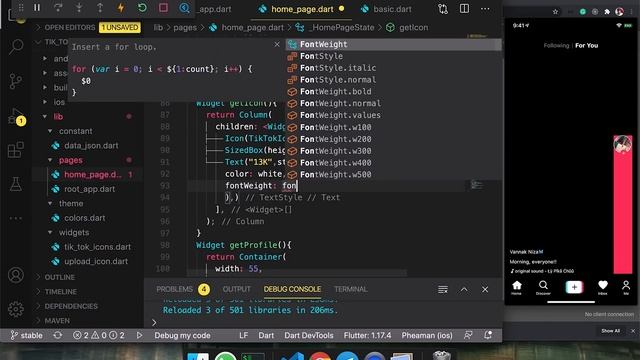Choose FontWeight.values suggestion
Image resolution: width=640 pixels, height=360 pixels.
[393, 115]
